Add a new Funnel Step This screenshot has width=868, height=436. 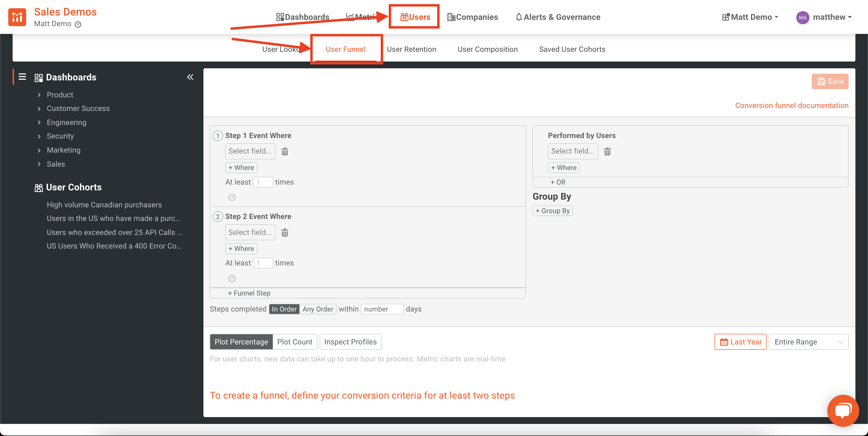[249, 293]
